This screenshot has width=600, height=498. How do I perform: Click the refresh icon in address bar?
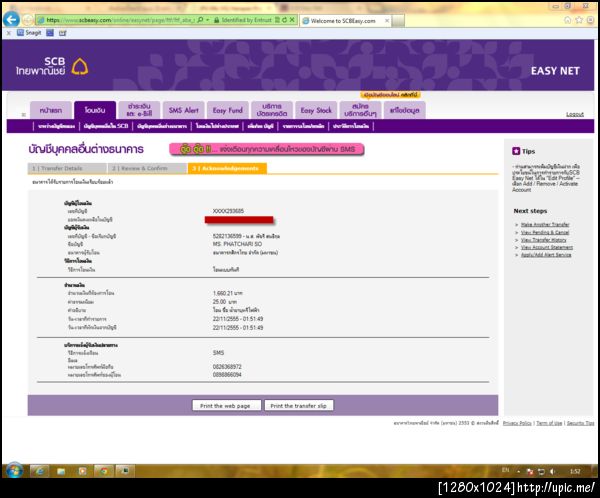[x=284, y=20]
